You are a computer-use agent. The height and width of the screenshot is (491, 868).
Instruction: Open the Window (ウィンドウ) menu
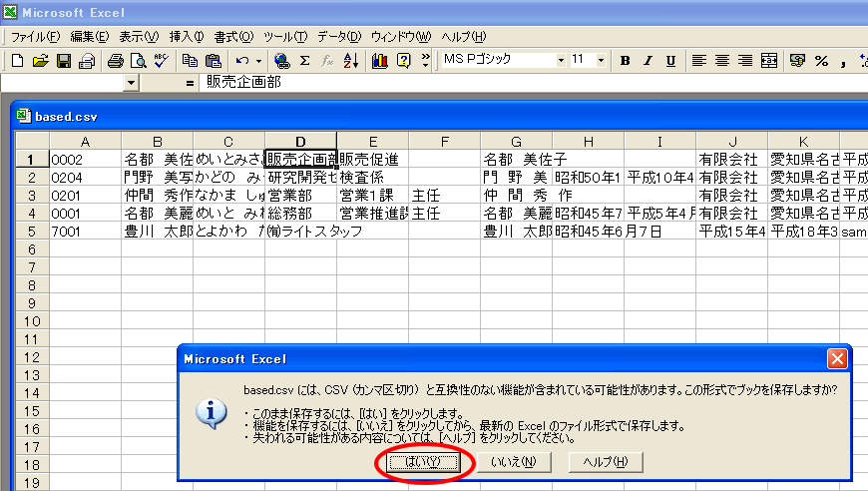(x=401, y=37)
